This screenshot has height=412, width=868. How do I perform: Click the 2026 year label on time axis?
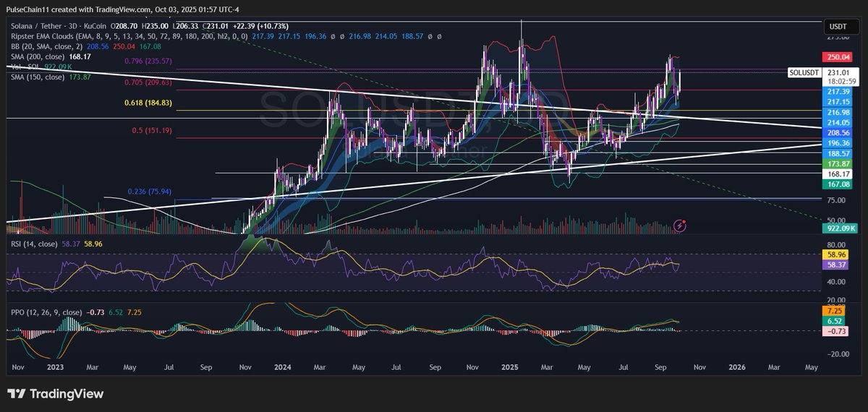(736, 367)
